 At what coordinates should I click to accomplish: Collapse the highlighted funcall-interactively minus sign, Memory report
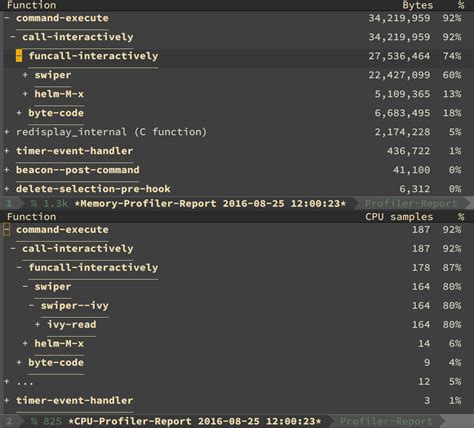click(x=19, y=56)
